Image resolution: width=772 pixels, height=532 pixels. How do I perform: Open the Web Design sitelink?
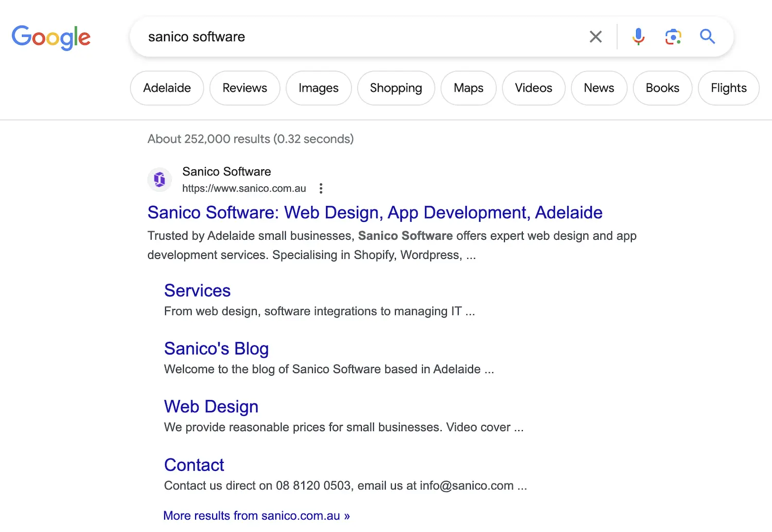pos(211,407)
